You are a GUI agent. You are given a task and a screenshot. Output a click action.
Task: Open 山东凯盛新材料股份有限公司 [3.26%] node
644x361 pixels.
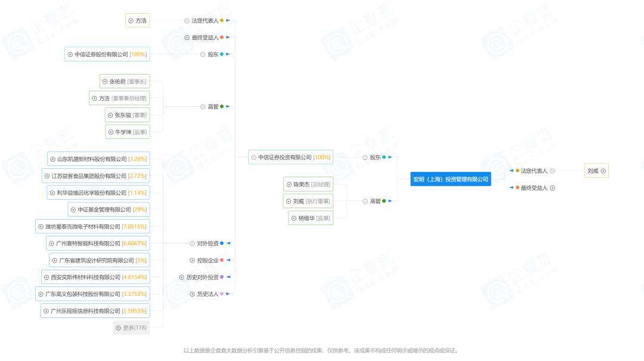(98, 159)
